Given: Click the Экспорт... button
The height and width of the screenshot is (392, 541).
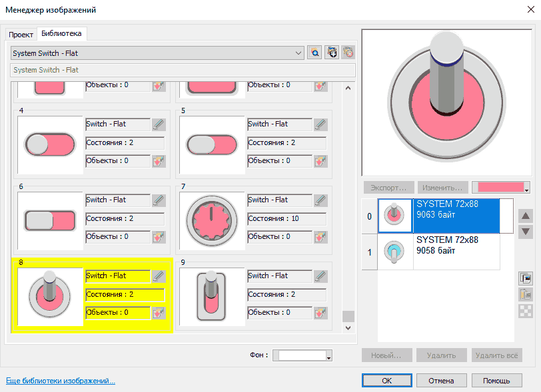Looking at the screenshot, I should [x=389, y=188].
